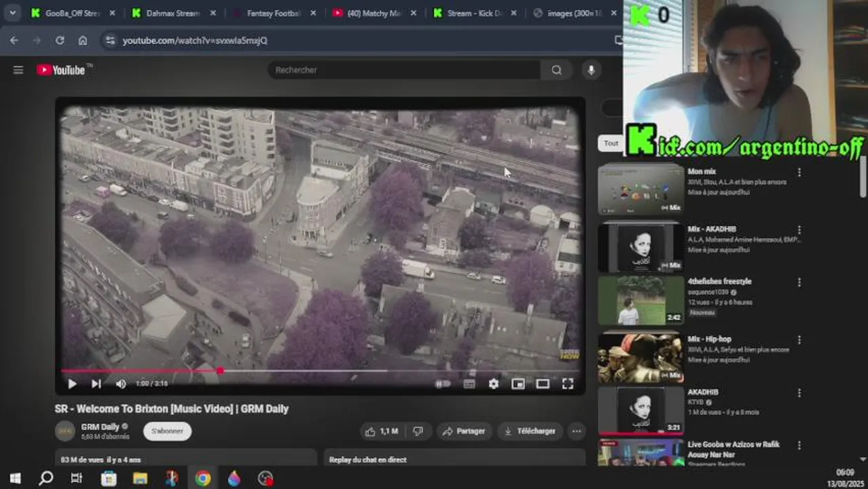Open the player settings gear
This screenshot has width=868, height=489.
click(x=494, y=384)
